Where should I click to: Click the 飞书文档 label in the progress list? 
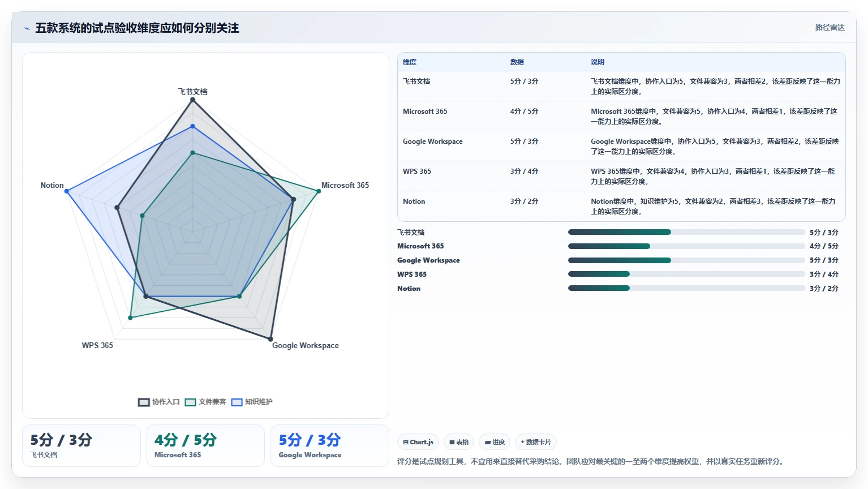(x=411, y=233)
